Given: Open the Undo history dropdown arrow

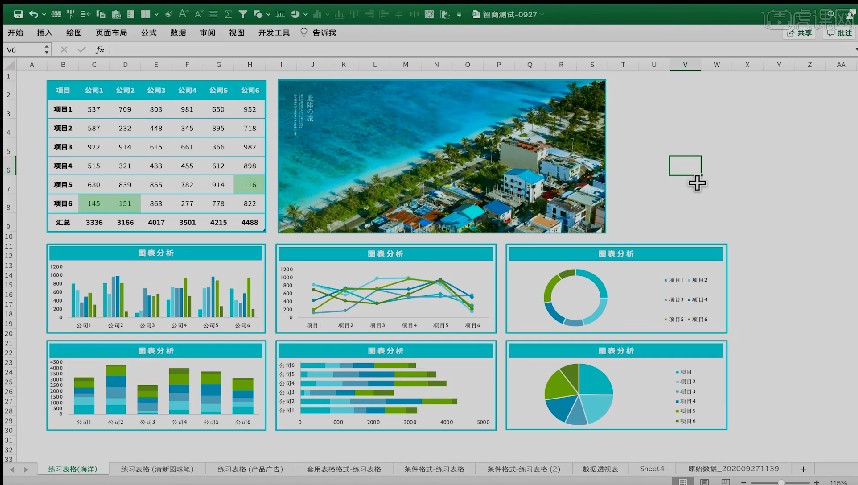Looking at the screenshot, I should (x=44, y=14).
